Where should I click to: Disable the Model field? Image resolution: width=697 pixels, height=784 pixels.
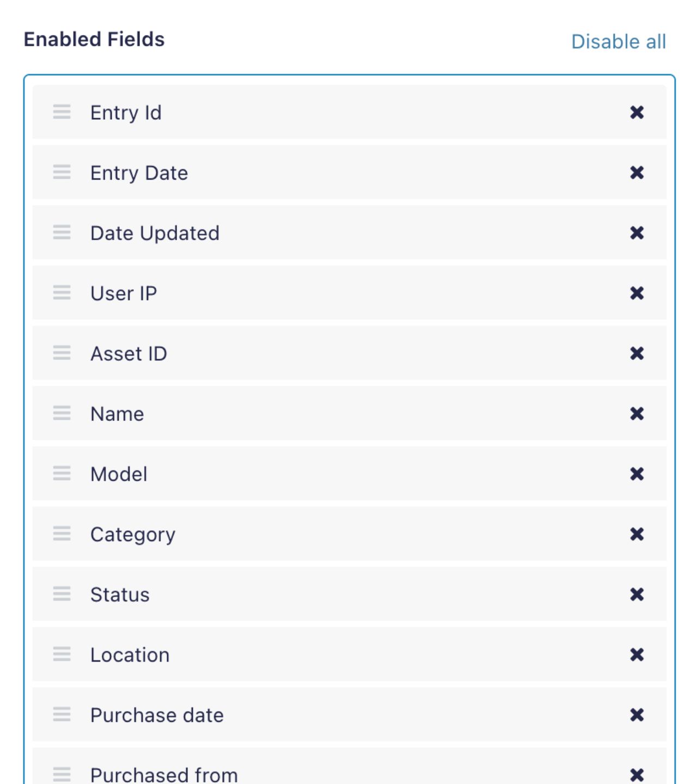pos(637,474)
